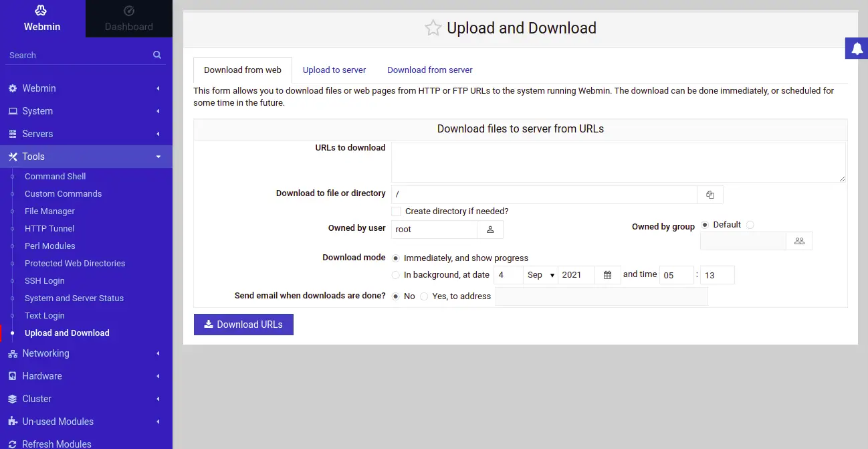Image resolution: width=868 pixels, height=449 pixels.
Task: Expand the Cluster menu arrow
Action: [x=158, y=399]
